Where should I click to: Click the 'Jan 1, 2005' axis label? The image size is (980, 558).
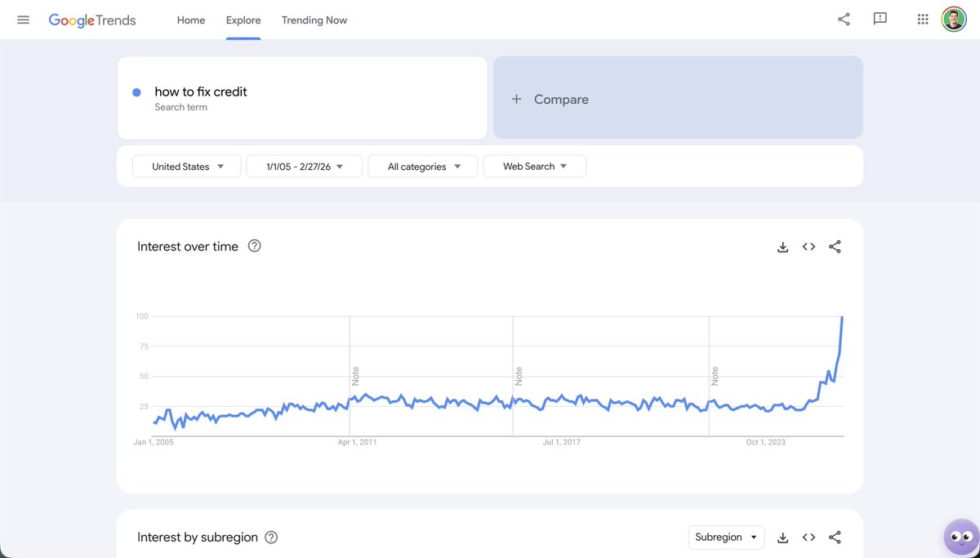coord(154,442)
